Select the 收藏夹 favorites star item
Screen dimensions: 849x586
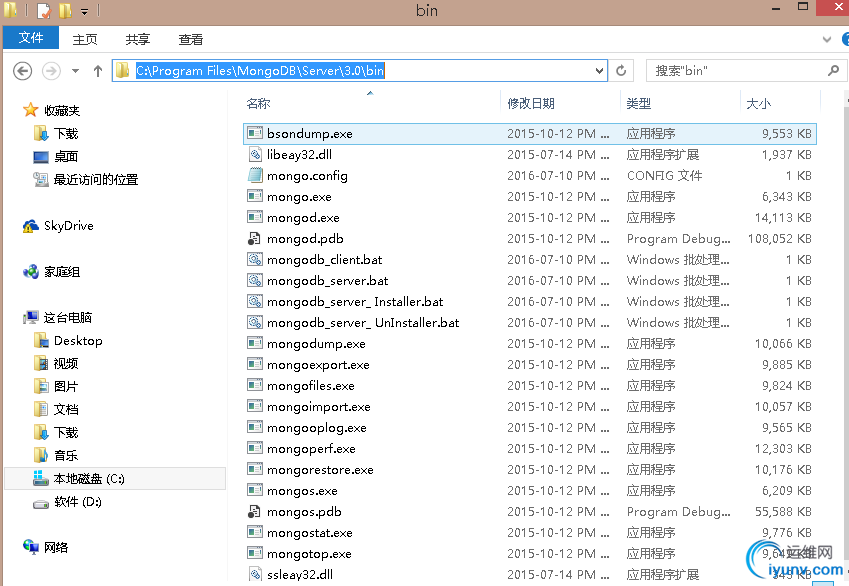(51, 110)
